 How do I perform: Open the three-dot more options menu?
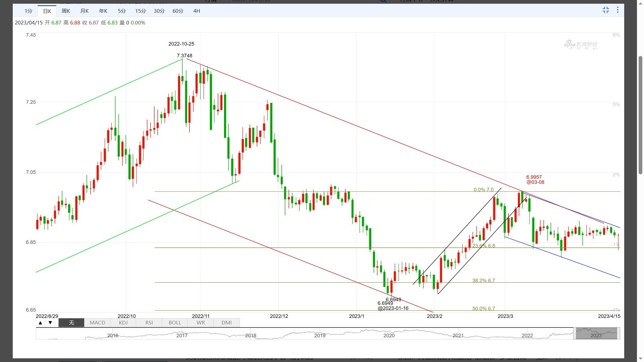(x=618, y=10)
